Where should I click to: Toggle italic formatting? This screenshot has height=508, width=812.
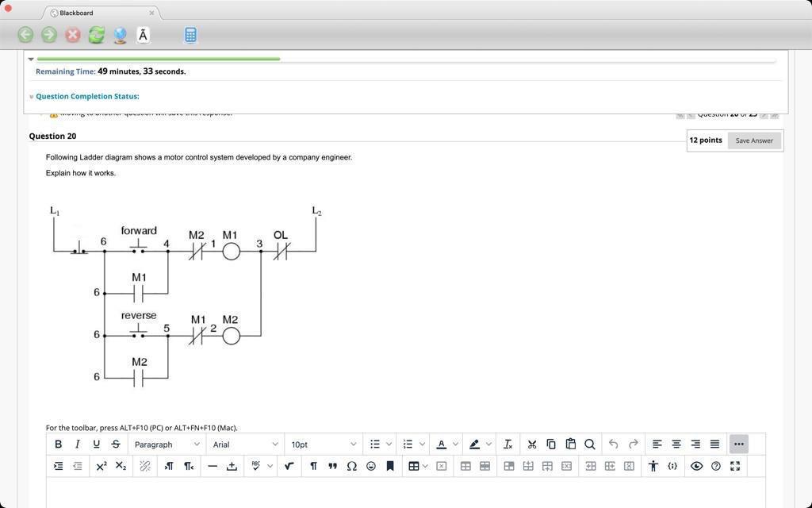[x=77, y=444]
